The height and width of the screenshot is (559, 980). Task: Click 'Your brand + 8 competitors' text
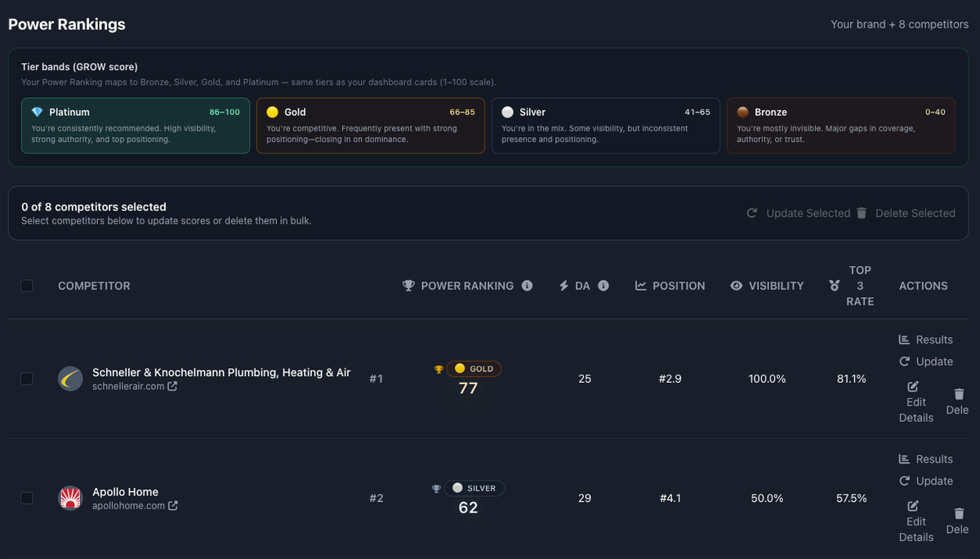coord(900,24)
